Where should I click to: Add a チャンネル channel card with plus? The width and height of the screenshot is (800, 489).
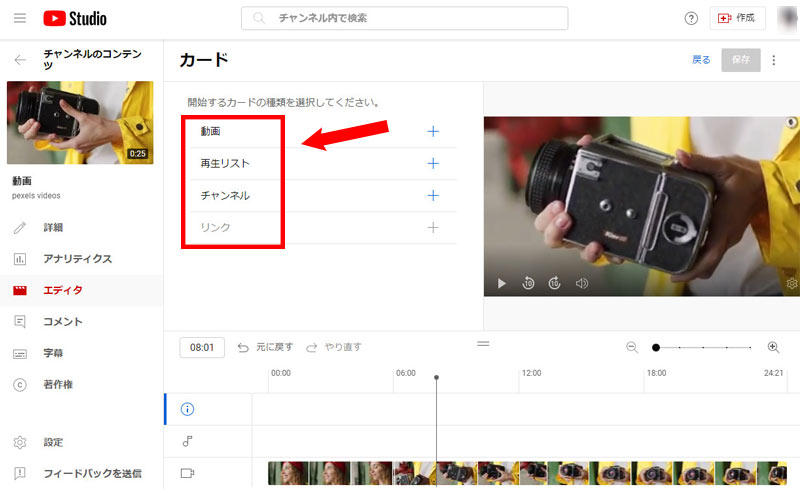pos(433,195)
